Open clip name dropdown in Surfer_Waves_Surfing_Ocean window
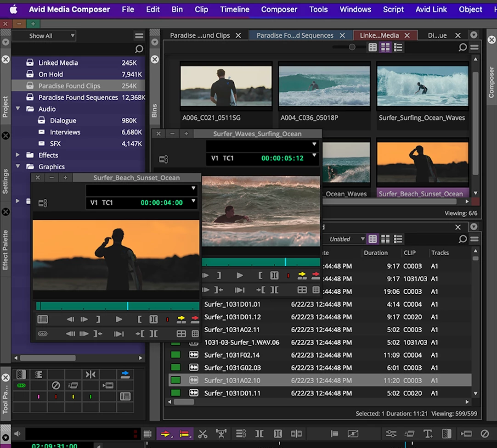Viewport: 497px width, 448px height. [314, 144]
